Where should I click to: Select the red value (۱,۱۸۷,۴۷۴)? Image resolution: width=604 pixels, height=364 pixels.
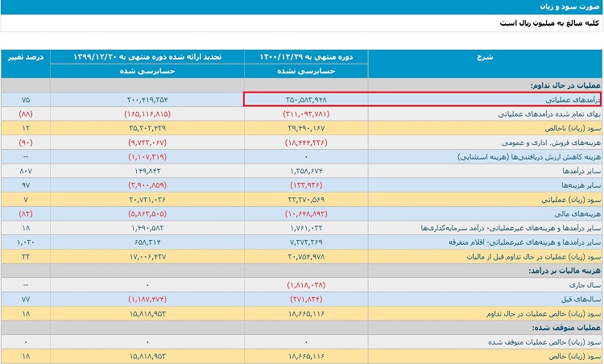click(x=147, y=300)
